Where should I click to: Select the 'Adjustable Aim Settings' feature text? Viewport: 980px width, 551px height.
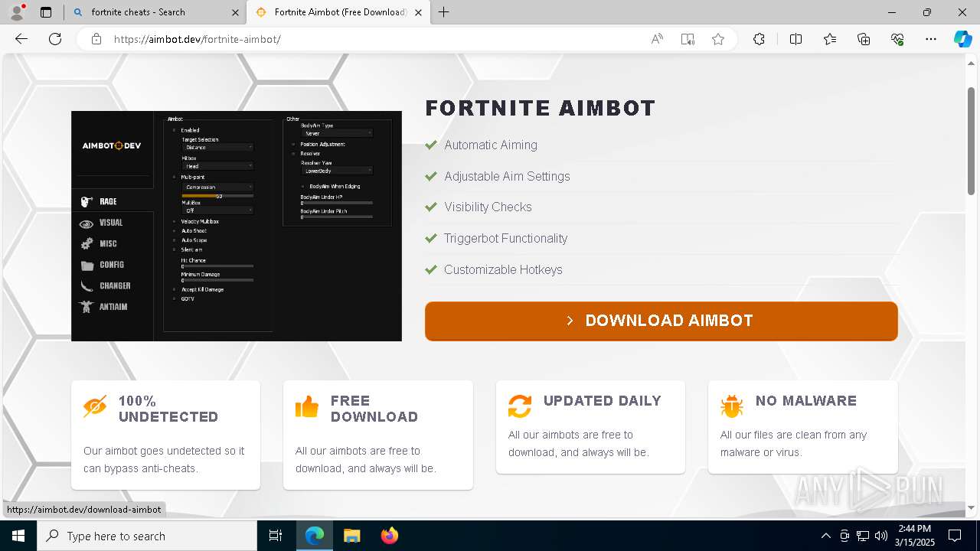(507, 176)
